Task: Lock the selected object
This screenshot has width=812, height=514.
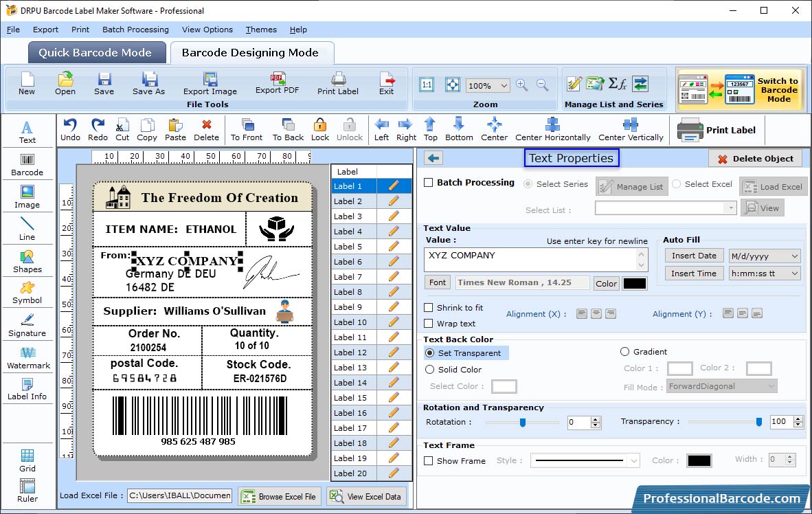Action: click(320, 130)
